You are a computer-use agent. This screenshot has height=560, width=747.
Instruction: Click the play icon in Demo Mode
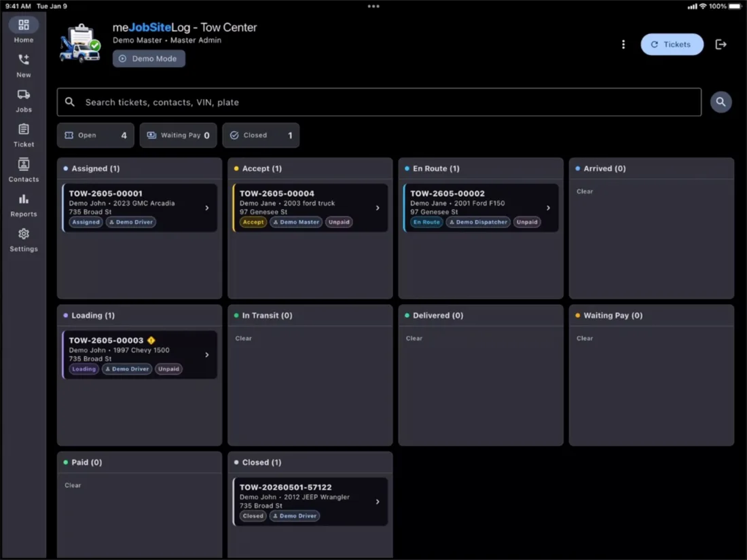point(122,58)
